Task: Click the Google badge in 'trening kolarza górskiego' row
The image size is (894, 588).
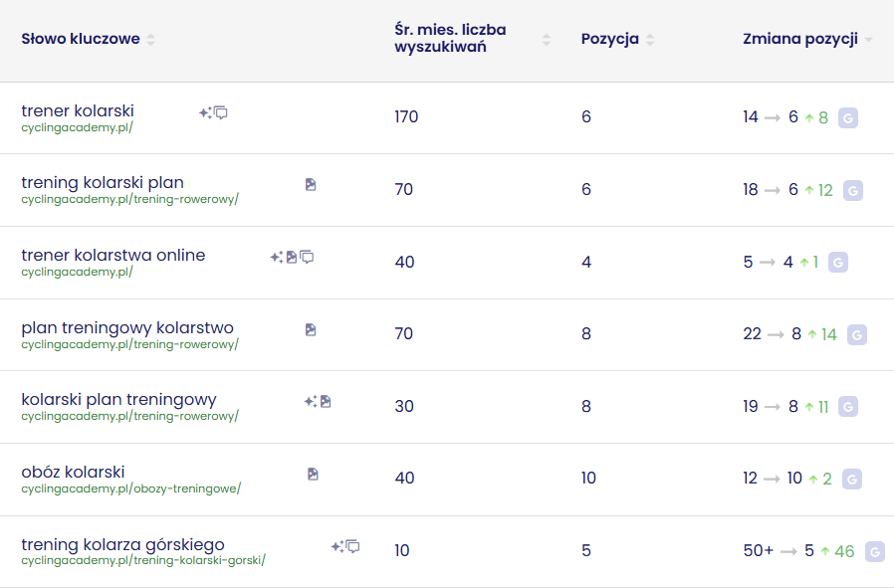Action: (875, 551)
